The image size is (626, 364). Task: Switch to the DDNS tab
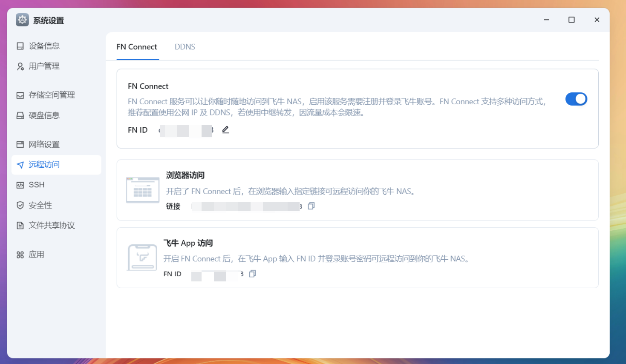[185, 47]
